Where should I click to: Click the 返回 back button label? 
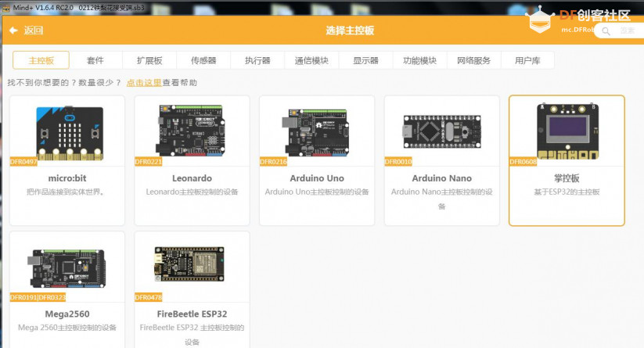pos(34,30)
